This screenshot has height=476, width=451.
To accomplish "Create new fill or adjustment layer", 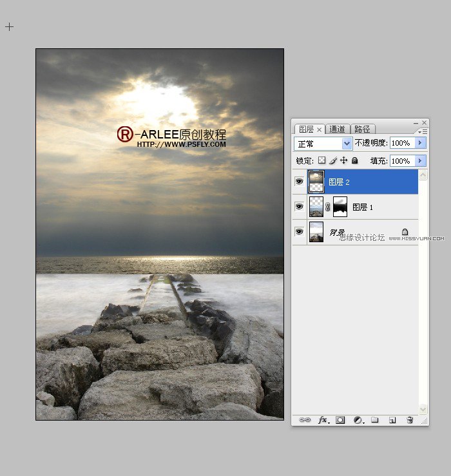I will [358, 420].
